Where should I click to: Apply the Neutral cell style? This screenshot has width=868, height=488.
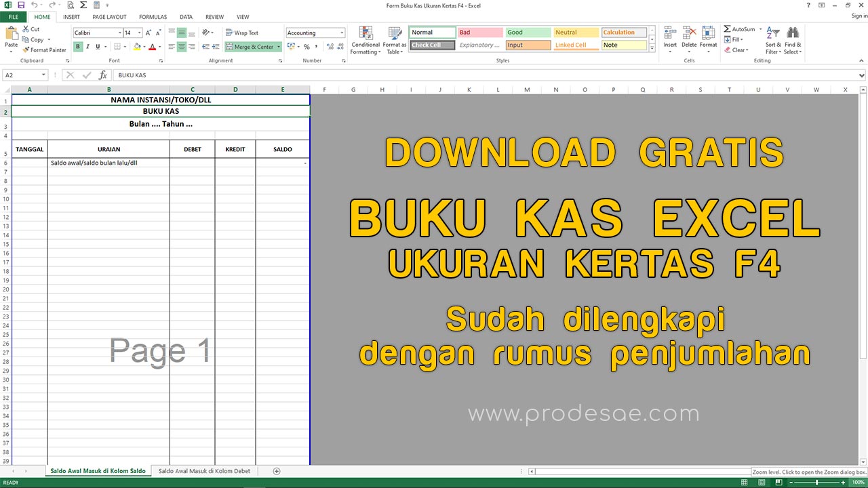tap(576, 33)
